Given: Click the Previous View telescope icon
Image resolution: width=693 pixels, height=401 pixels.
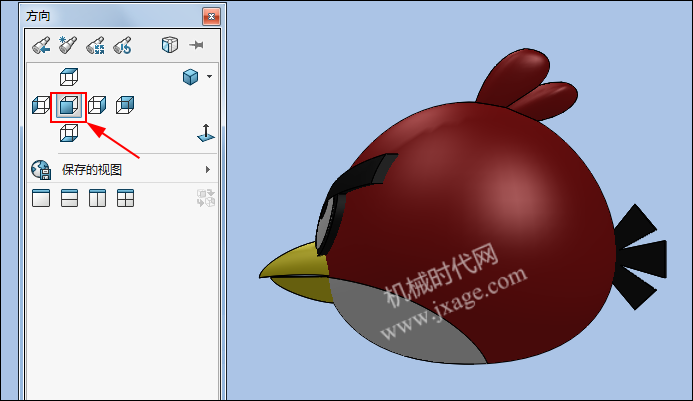Looking at the screenshot, I should click(41, 45).
